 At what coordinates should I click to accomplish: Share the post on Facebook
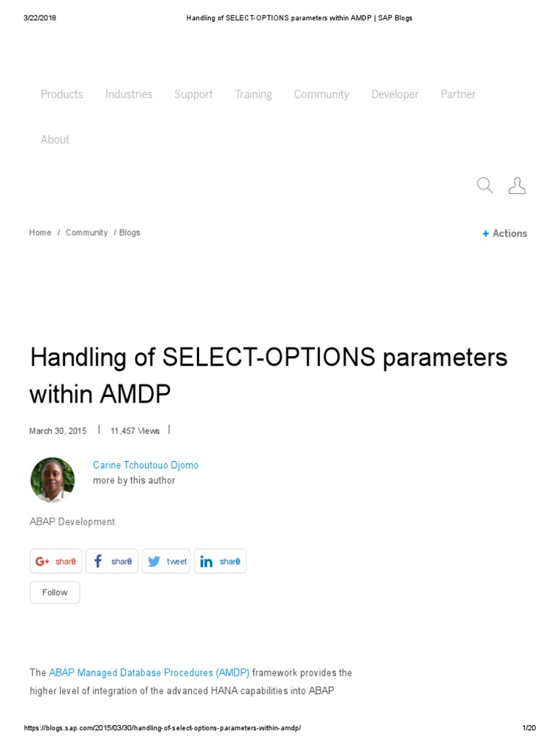(x=112, y=561)
